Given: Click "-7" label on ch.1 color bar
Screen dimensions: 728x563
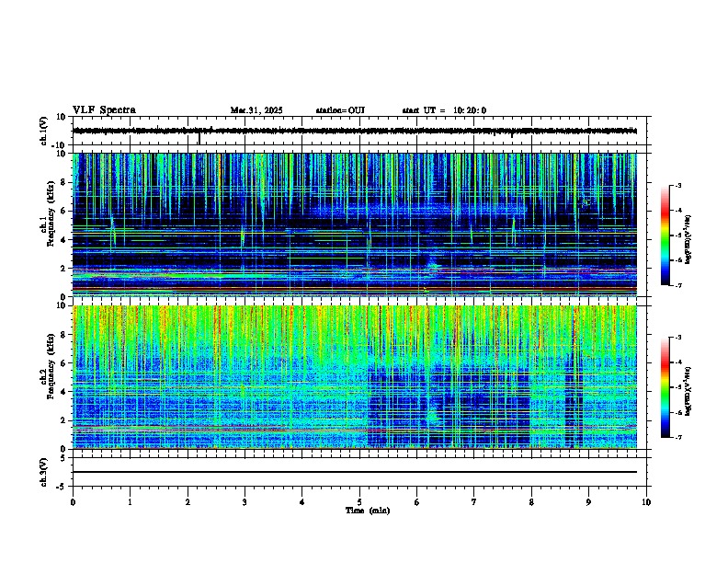Looking at the screenshot, I should click(677, 285).
